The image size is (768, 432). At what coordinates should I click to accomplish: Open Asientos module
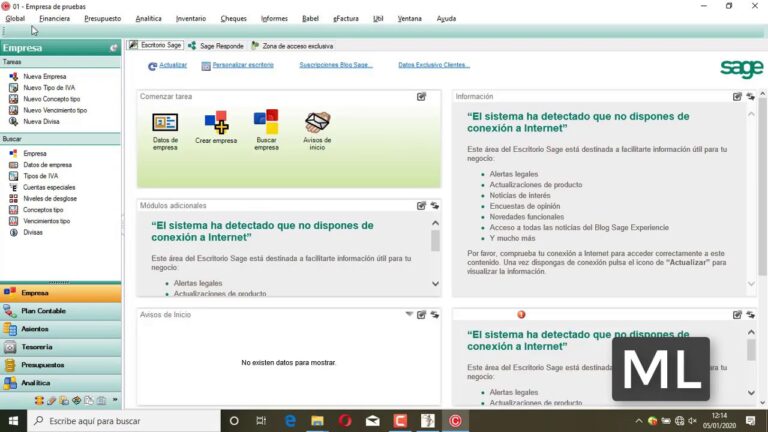(x=61, y=329)
